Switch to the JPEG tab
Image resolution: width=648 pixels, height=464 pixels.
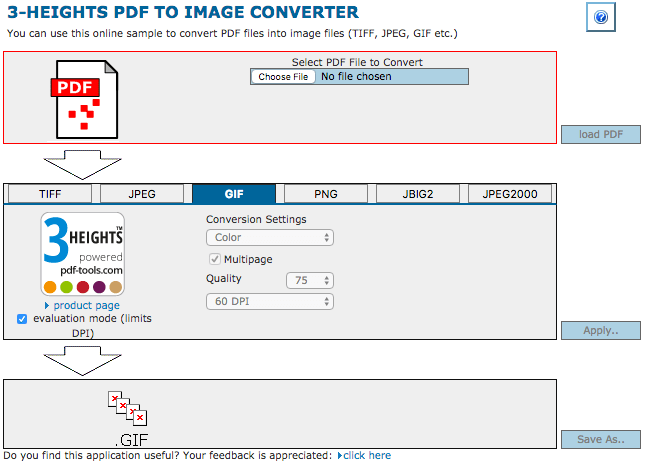[x=142, y=194]
